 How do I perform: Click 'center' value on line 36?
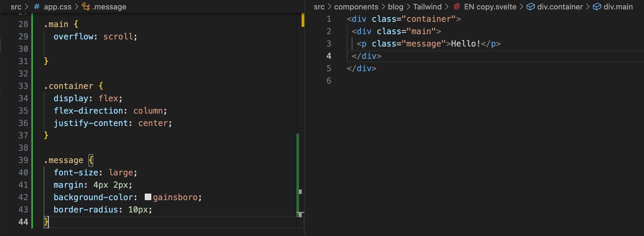pyautogui.click(x=153, y=123)
